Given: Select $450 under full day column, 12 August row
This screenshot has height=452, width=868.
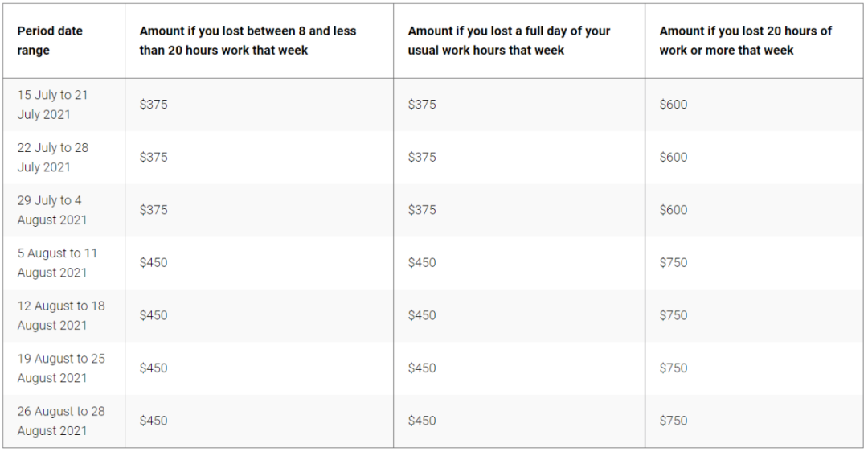Looking at the screenshot, I should [x=422, y=315].
